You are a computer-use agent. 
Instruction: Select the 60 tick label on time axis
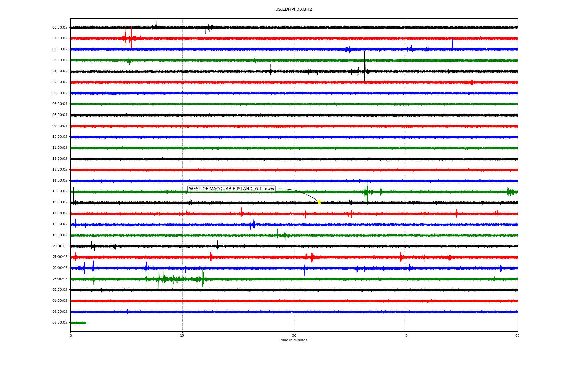click(x=517, y=335)
